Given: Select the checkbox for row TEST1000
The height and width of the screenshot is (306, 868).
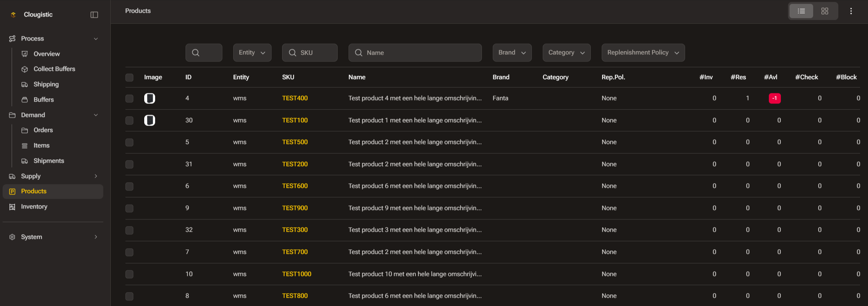Looking at the screenshot, I should pyautogui.click(x=129, y=274).
